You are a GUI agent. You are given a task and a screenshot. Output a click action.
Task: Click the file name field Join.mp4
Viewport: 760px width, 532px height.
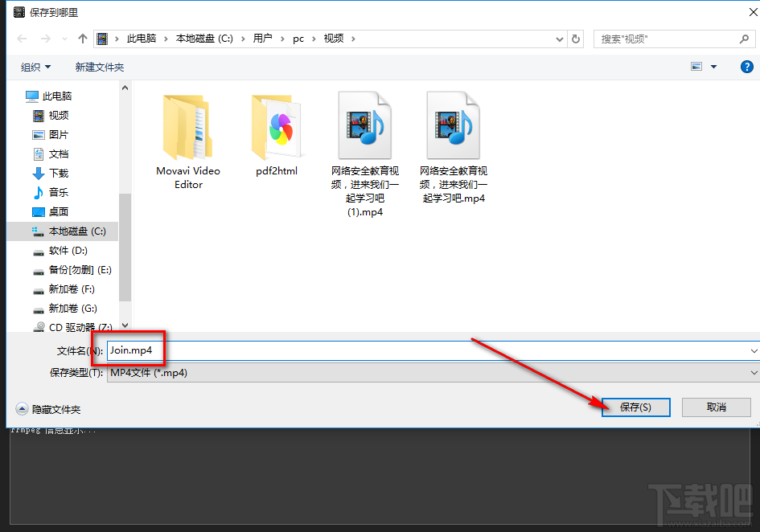(x=428, y=350)
